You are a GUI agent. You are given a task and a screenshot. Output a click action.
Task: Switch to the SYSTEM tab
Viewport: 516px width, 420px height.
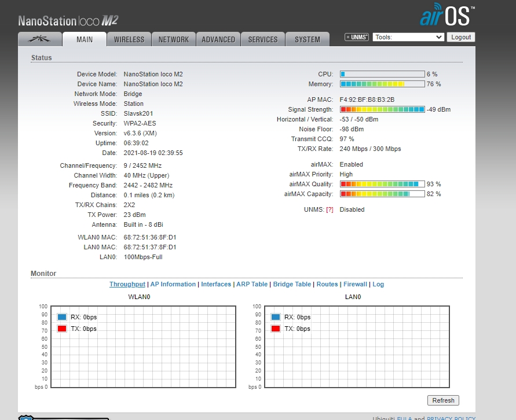point(308,39)
